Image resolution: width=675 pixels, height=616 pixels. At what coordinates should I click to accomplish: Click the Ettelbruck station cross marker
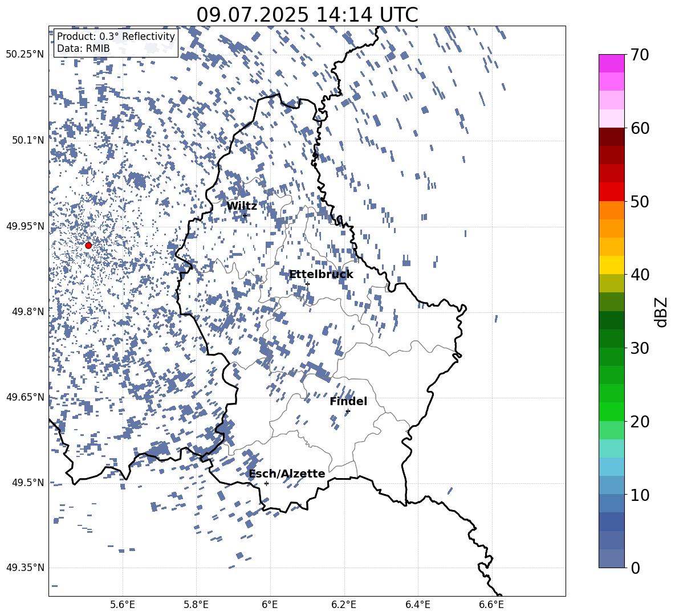pyautogui.click(x=307, y=284)
